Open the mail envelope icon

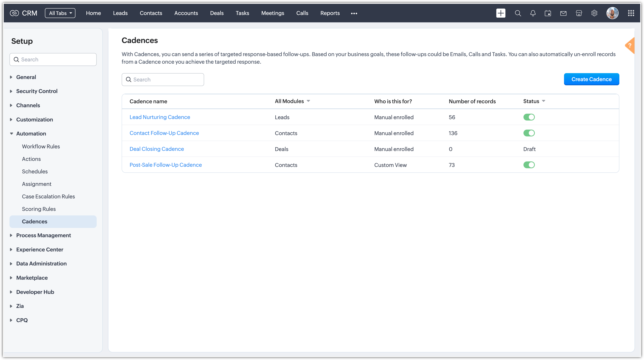(563, 13)
